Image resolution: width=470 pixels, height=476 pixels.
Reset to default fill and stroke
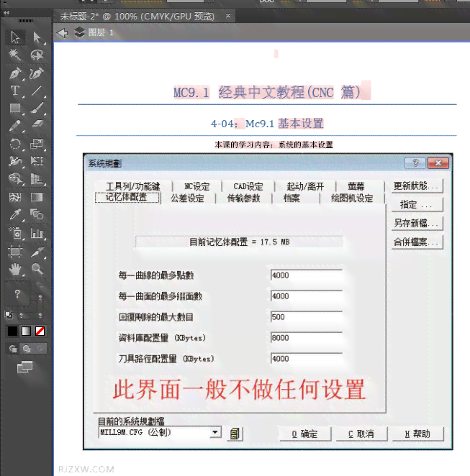coord(9,315)
